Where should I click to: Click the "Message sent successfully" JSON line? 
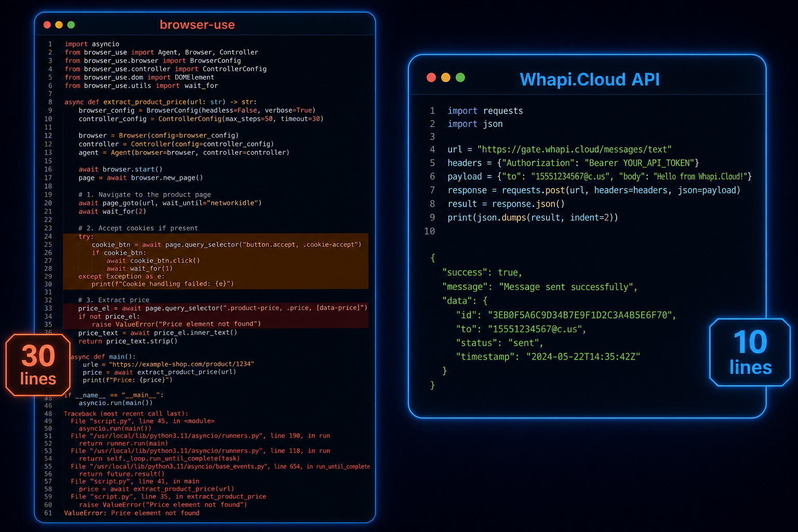540,287
